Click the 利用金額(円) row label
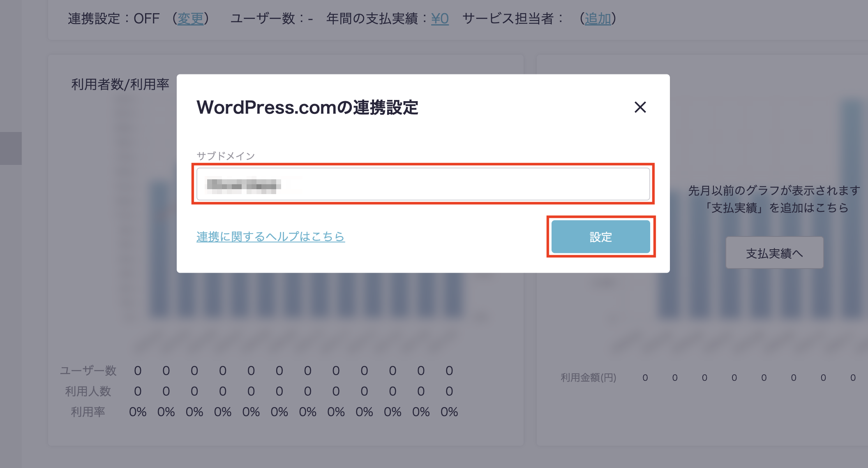 point(588,378)
